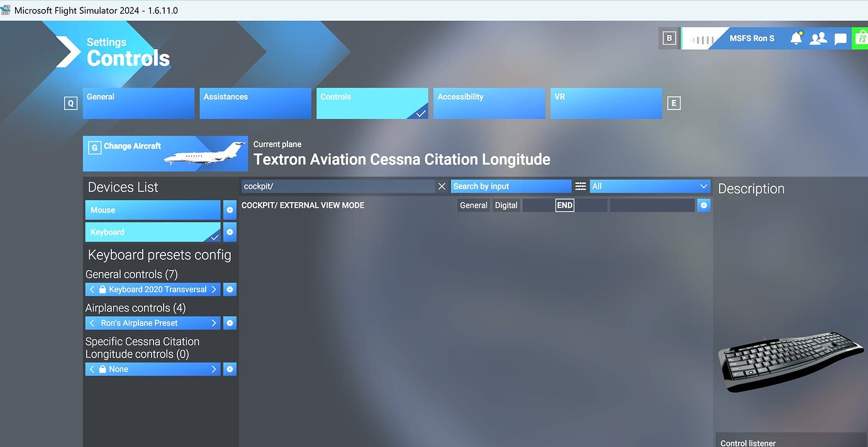Open gear for Ron's Airplane Preset
Image resolution: width=868 pixels, height=447 pixels.
point(230,323)
